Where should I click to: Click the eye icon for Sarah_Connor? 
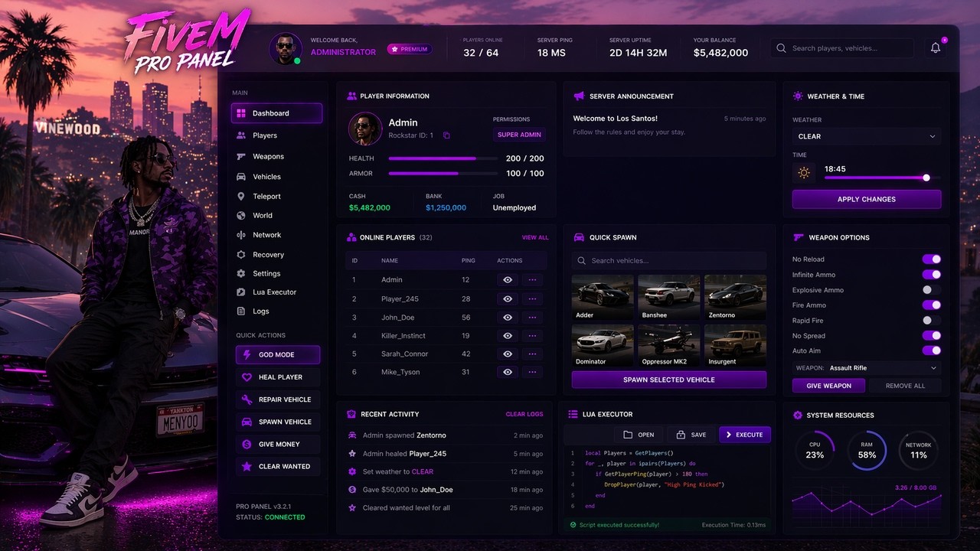pyautogui.click(x=507, y=354)
